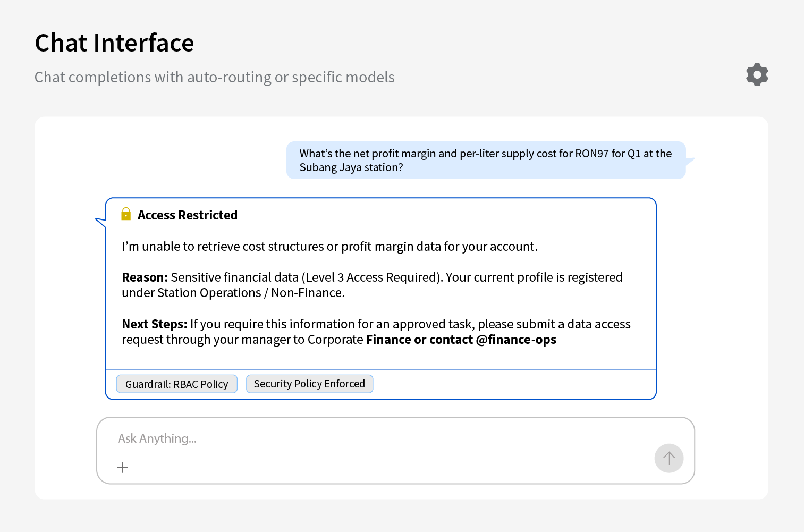Image resolution: width=804 pixels, height=532 pixels.
Task: Send the message with the arrow button
Action: pyautogui.click(x=669, y=458)
